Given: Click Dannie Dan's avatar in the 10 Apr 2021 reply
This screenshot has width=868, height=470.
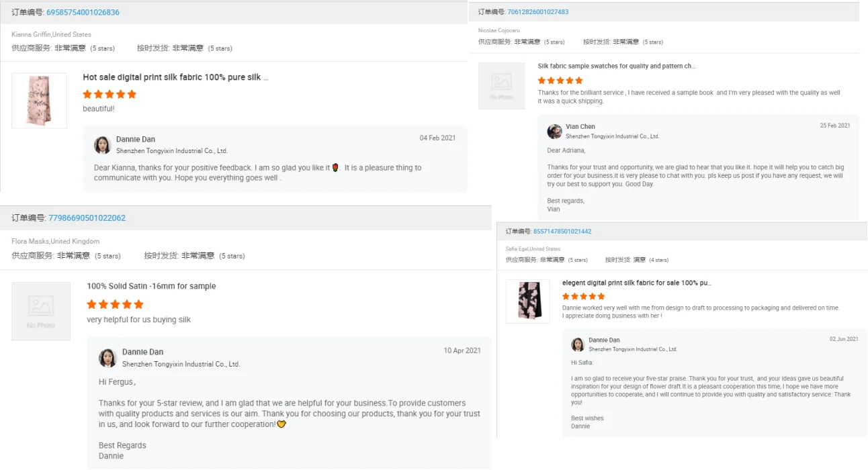Looking at the screenshot, I should pos(108,358).
